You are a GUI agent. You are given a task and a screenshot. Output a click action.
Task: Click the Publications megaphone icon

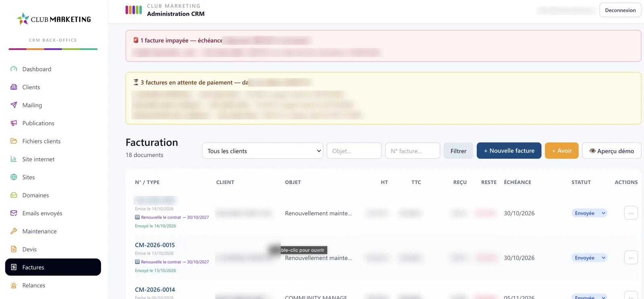[x=14, y=123]
